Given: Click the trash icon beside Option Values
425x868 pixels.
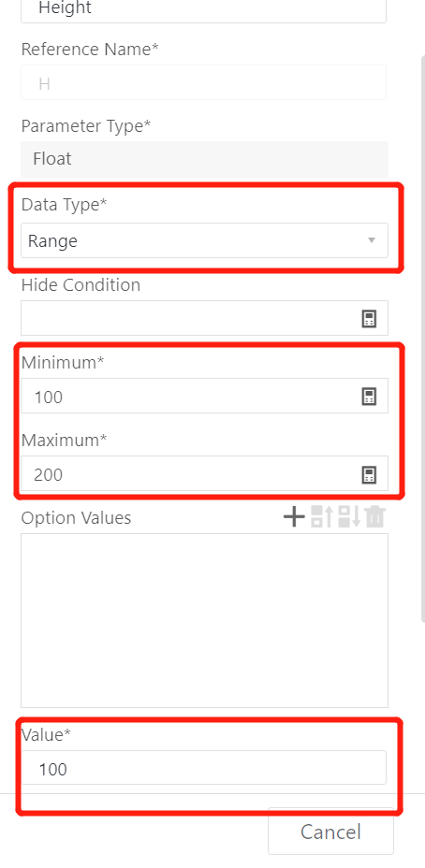Looking at the screenshot, I should point(374,517).
